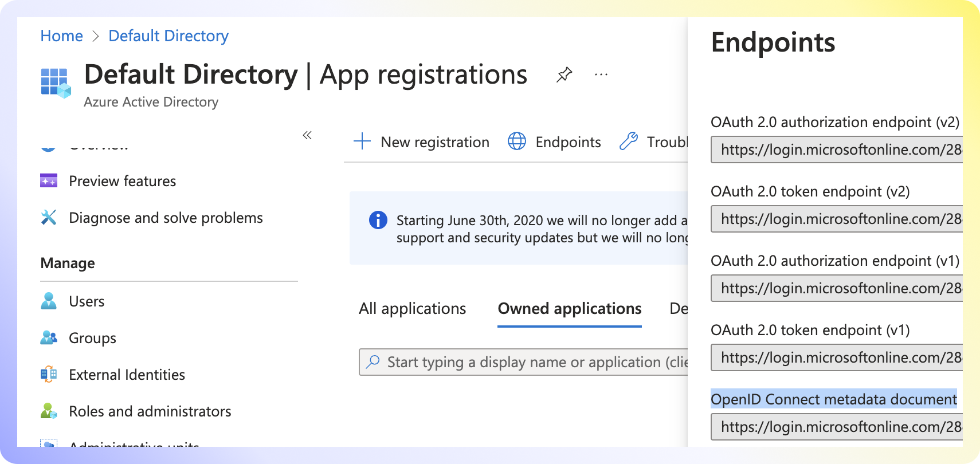Click the Diagnose tools wrench icon
Screen dimensions: 980x464
point(49,218)
